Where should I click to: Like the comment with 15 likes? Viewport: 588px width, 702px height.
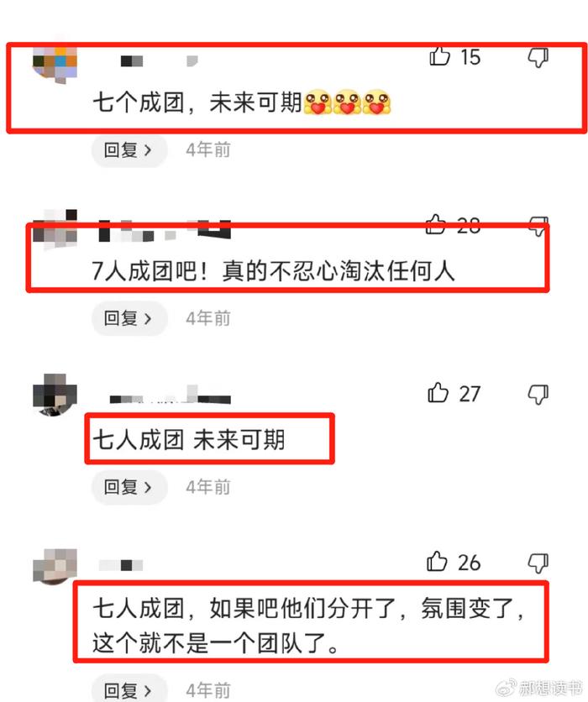pos(439,56)
